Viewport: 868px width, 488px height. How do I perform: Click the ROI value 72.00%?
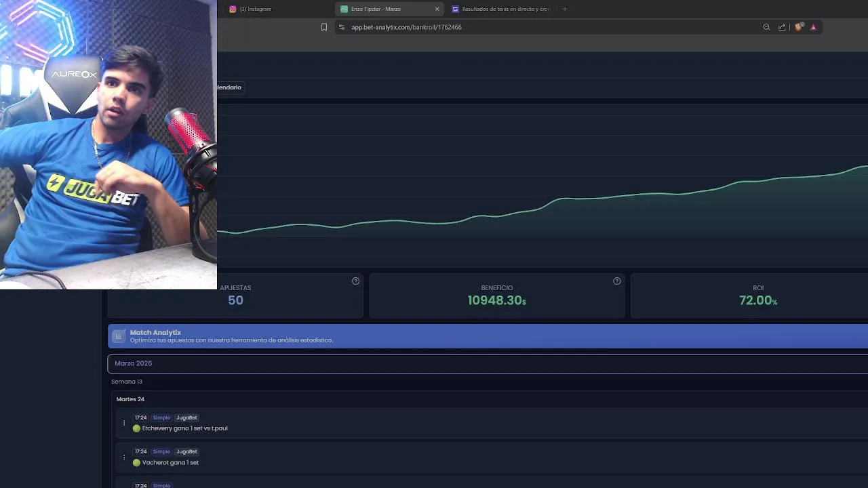(x=758, y=300)
